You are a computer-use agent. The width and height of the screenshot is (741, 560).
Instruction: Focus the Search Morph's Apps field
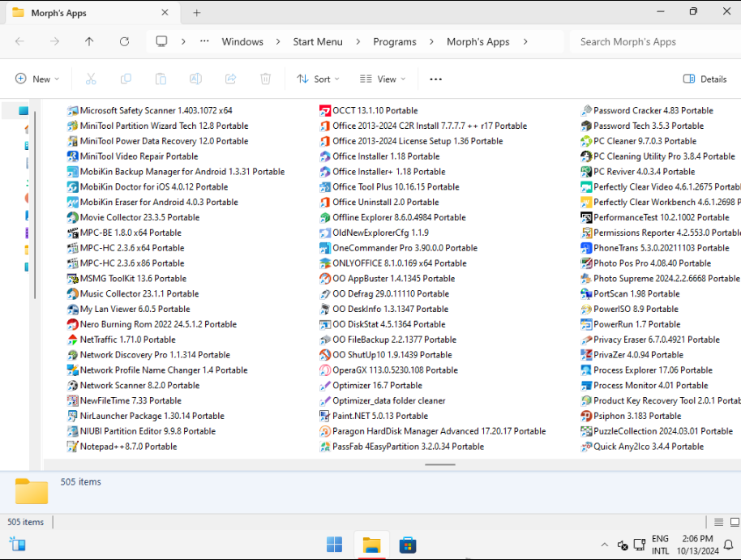[x=656, y=41]
